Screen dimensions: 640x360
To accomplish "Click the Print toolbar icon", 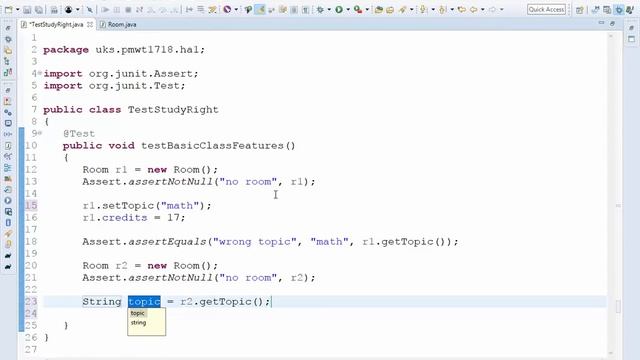I will pos(54,9).
